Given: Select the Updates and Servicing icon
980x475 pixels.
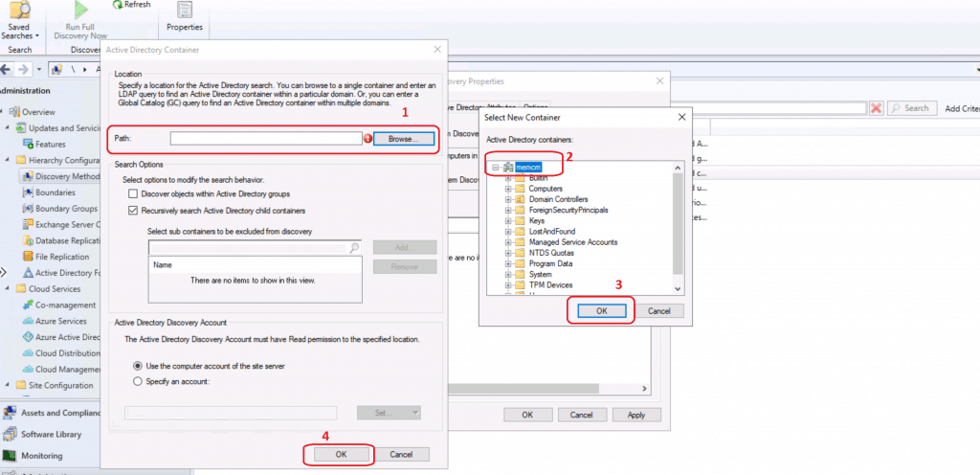Looking at the screenshot, I should 21,128.
